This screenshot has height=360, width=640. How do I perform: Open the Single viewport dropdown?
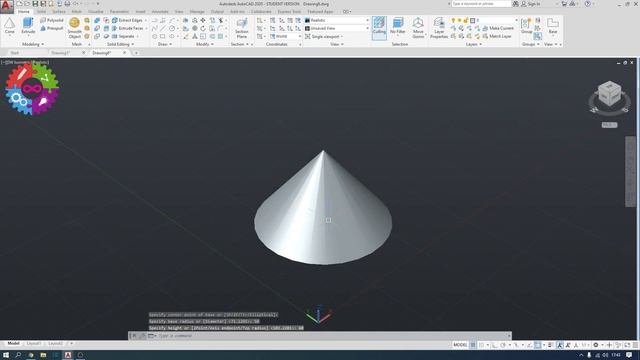pyautogui.click(x=324, y=36)
